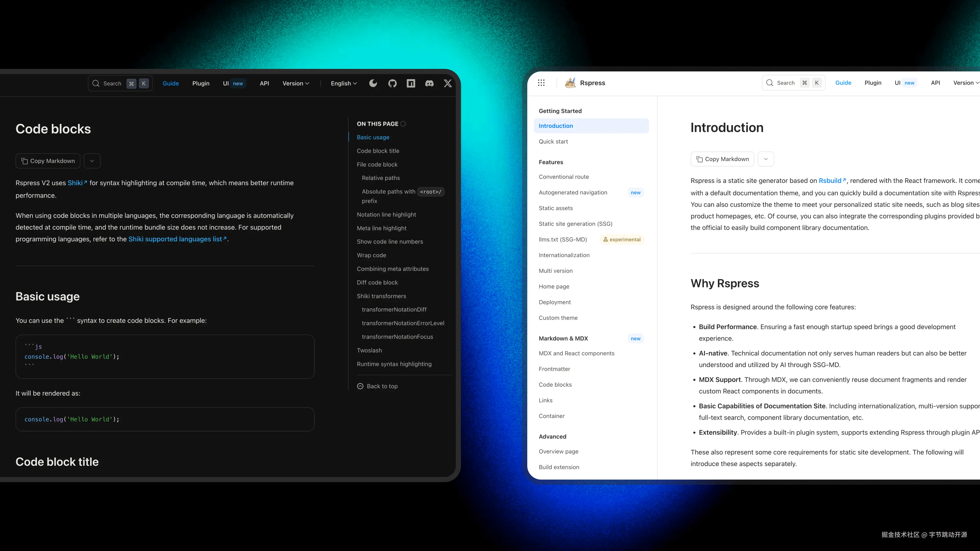Open the API tab in dark window

click(264, 83)
